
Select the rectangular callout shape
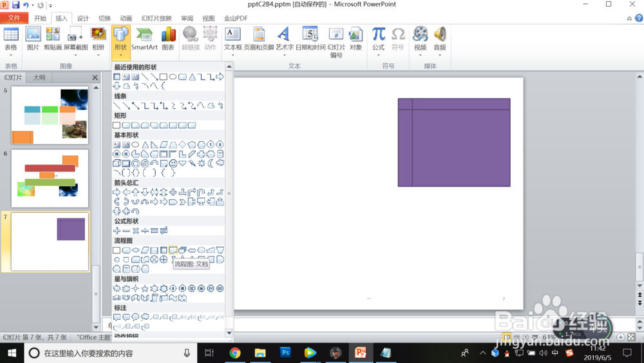(117, 317)
